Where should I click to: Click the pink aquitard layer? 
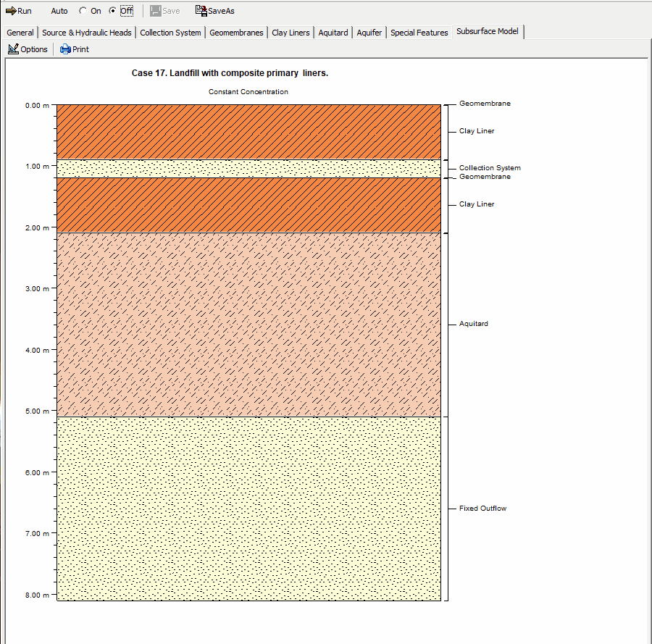[248, 325]
